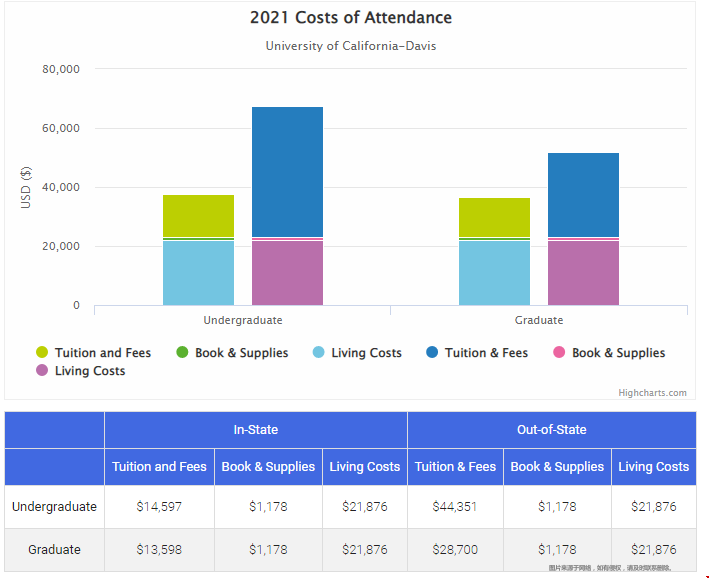The height and width of the screenshot is (578, 709).
Task: Click Graduate Out-of-State $21,876 living costs cell
Action: 654,550
